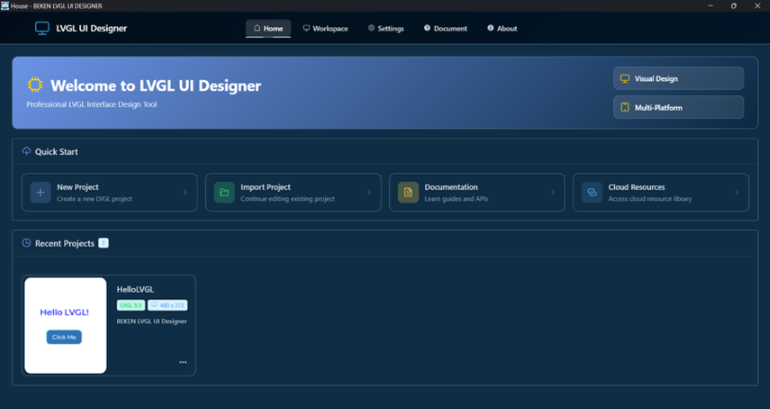This screenshot has height=409, width=770.
Task: Click the Import Project card chevron arrow
Action: tap(369, 192)
